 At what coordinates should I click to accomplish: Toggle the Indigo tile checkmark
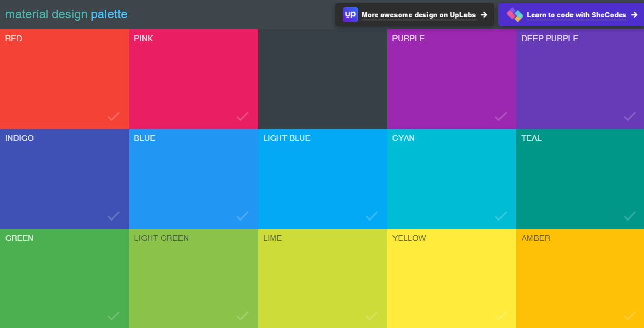click(x=113, y=216)
